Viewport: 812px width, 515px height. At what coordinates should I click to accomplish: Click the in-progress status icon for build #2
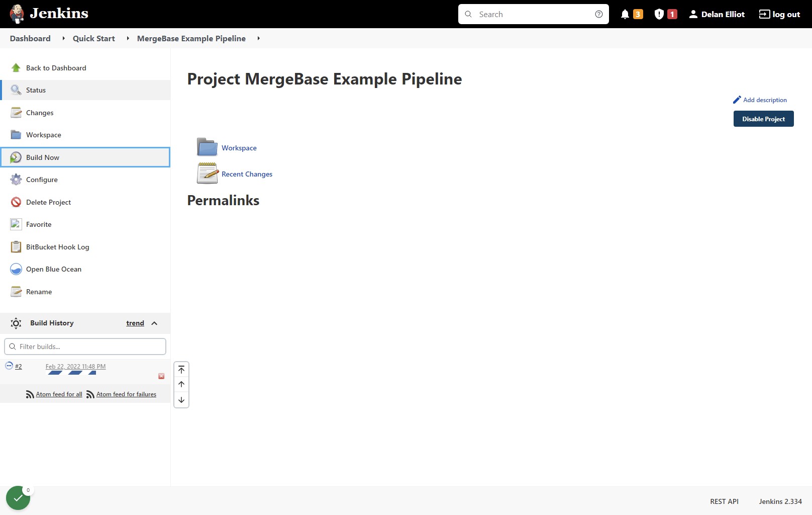9,366
